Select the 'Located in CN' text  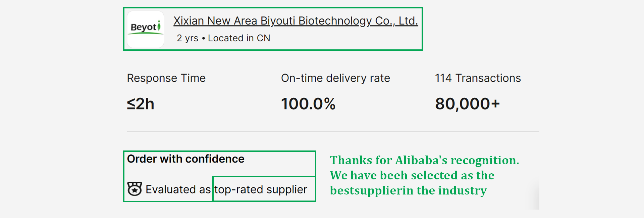(239, 38)
